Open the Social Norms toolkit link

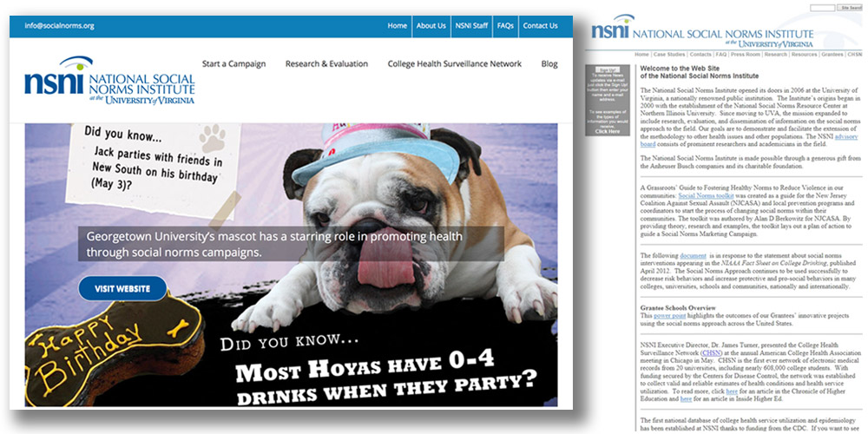coord(705,196)
